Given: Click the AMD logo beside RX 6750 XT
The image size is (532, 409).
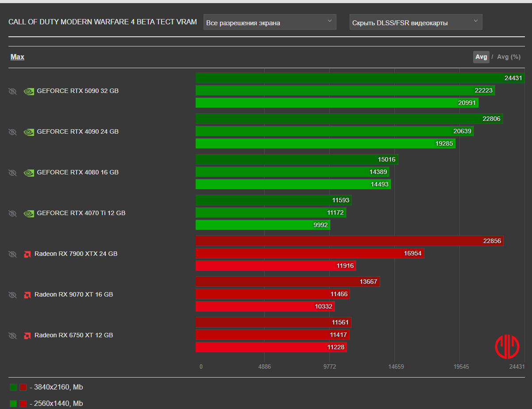Looking at the screenshot, I should 27,336.
